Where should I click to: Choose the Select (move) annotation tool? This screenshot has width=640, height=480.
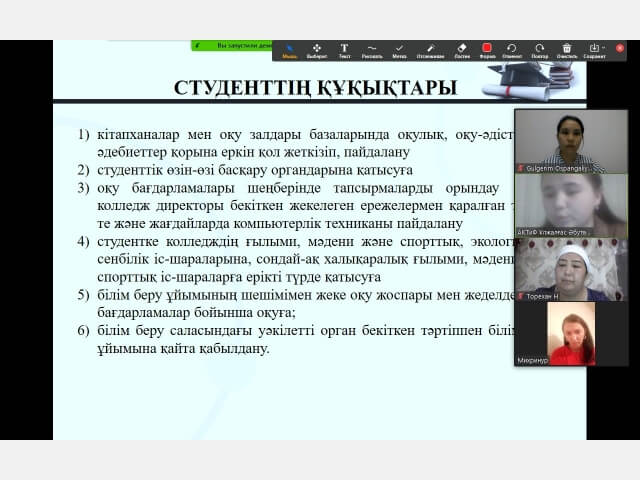[317, 51]
